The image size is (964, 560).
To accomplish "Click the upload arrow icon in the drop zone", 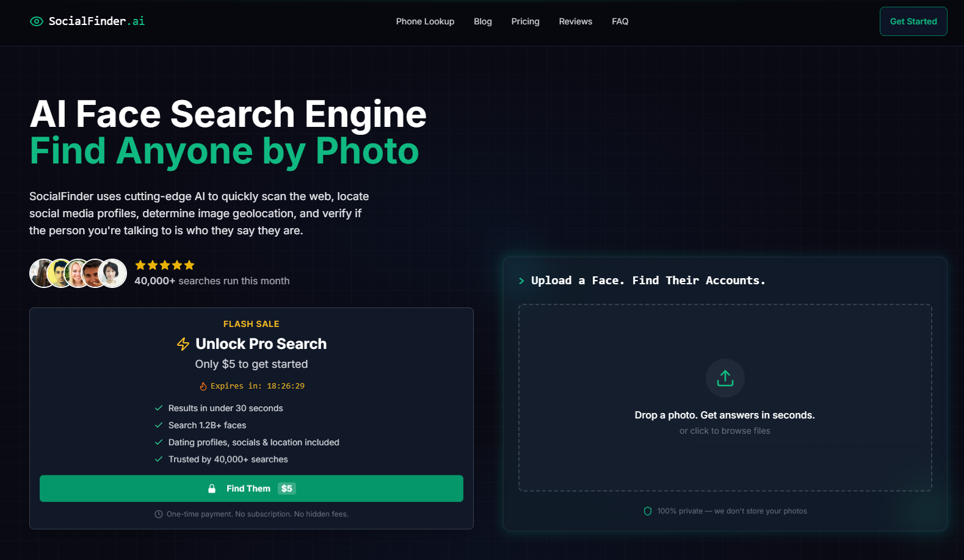I will pos(725,378).
